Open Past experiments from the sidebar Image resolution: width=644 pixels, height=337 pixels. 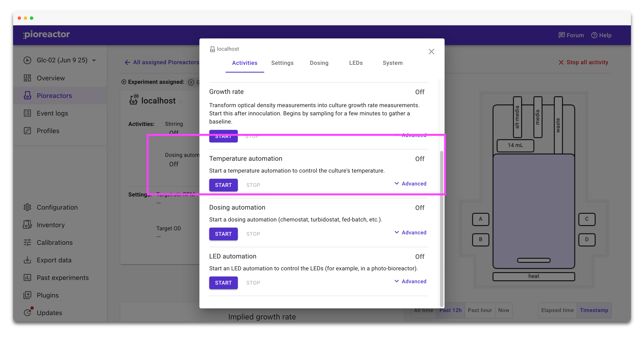[x=63, y=277]
